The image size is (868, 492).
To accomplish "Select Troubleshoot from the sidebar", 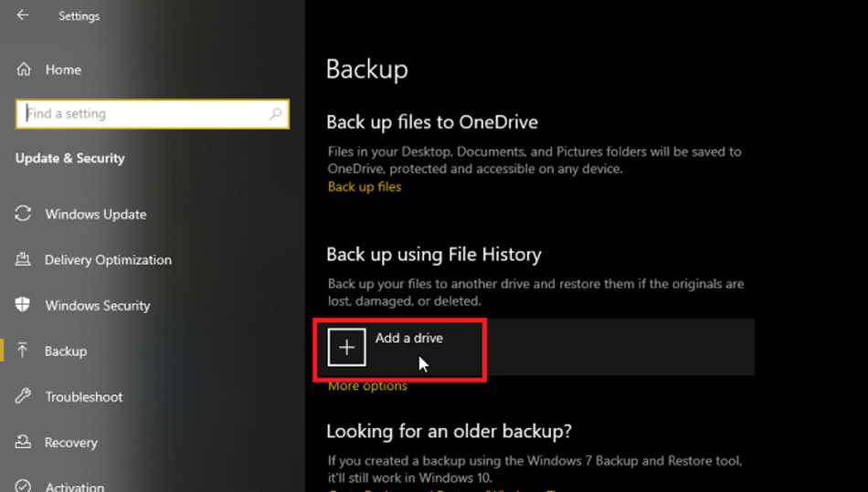I will pyautogui.click(x=84, y=397).
